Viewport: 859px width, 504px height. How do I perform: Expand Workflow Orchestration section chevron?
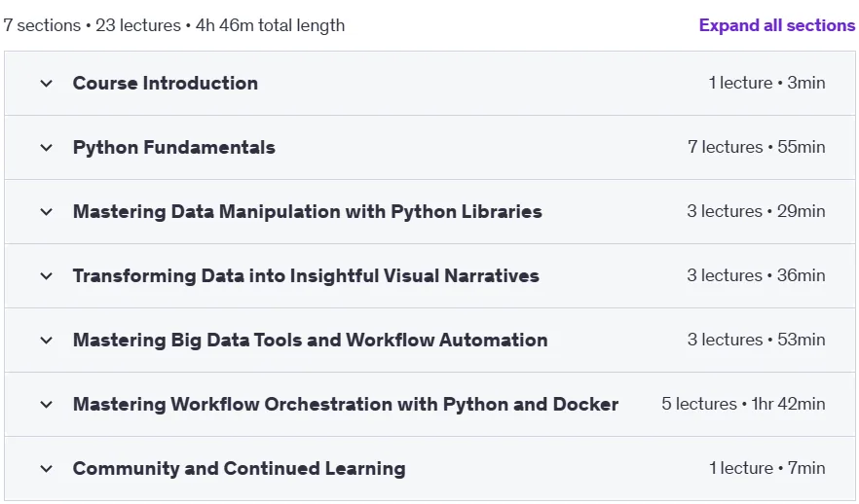[47, 405]
